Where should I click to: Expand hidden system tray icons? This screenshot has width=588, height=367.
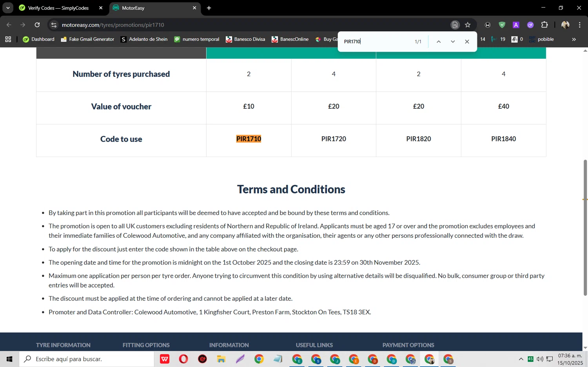(x=521, y=359)
